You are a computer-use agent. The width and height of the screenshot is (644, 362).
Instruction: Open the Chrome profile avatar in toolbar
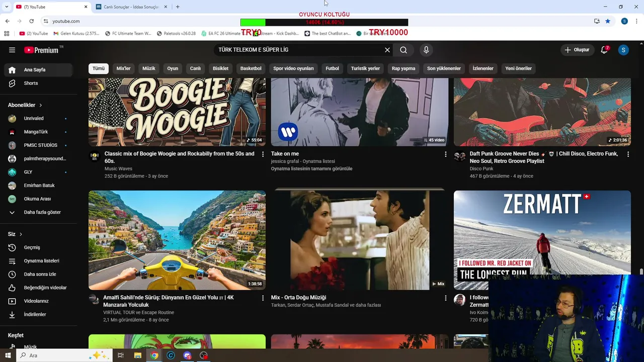click(x=624, y=21)
